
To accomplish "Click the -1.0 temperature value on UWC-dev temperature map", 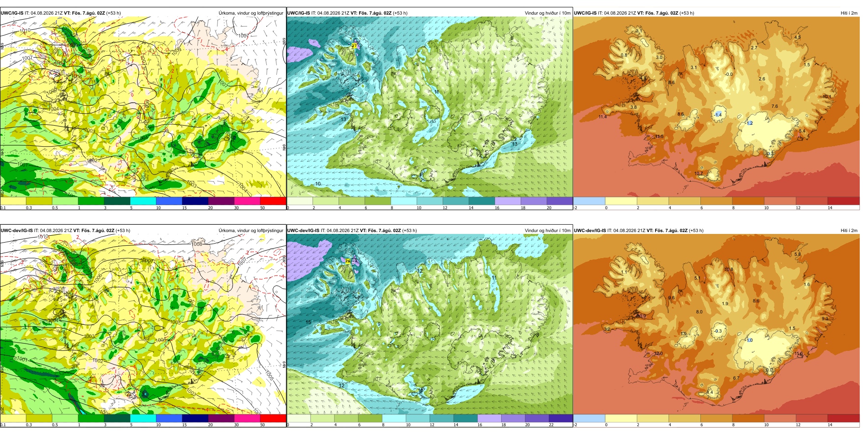I will point(749,340).
